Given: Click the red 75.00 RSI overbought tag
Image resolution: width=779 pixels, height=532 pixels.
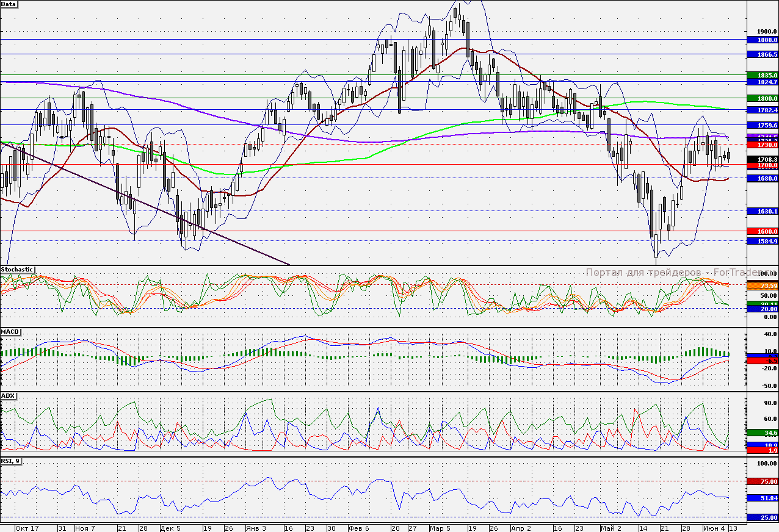Looking at the screenshot, I should click(x=763, y=481).
